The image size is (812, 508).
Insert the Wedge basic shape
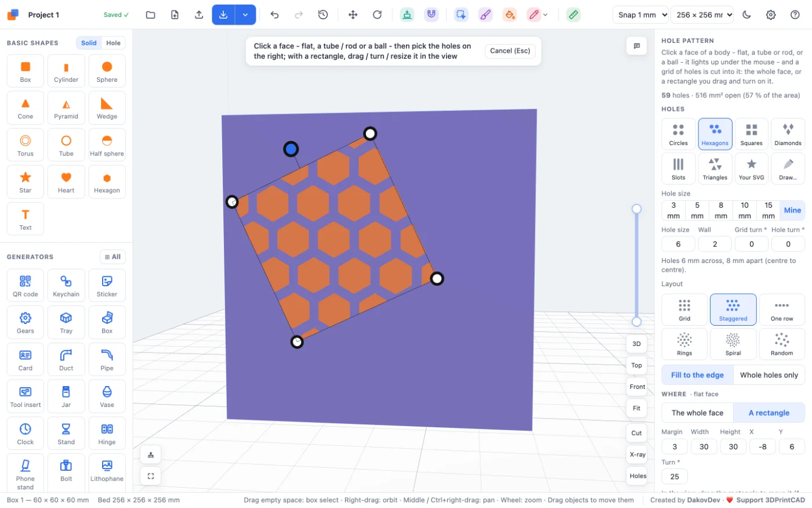click(x=107, y=108)
